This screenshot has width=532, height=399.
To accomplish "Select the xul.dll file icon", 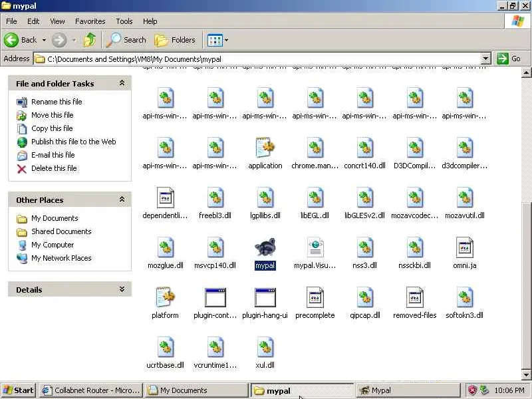I will pyautogui.click(x=265, y=347).
